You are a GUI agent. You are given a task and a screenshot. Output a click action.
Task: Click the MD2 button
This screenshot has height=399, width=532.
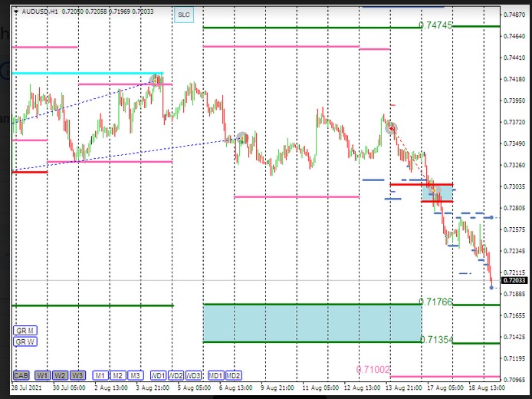click(234, 375)
